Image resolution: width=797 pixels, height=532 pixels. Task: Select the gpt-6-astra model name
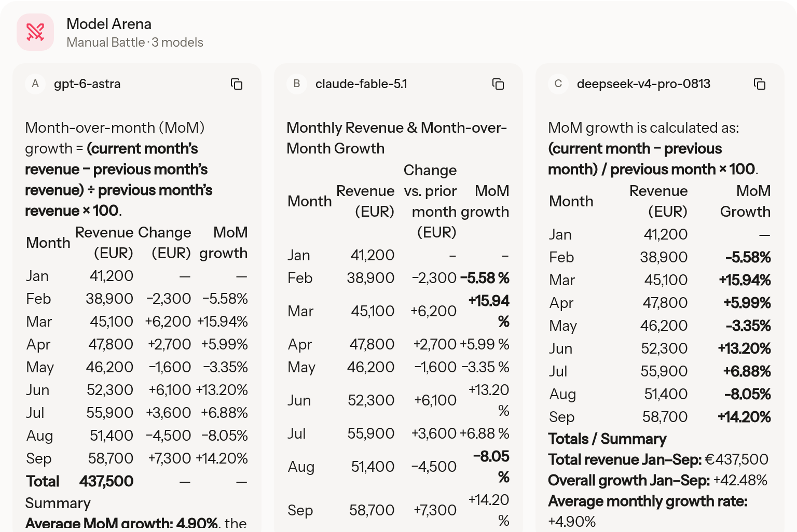point(87,84)
